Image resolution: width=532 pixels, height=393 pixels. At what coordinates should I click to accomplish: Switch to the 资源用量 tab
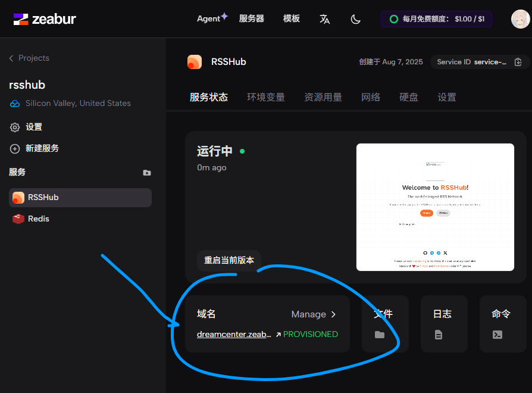(x=323, y=97)
